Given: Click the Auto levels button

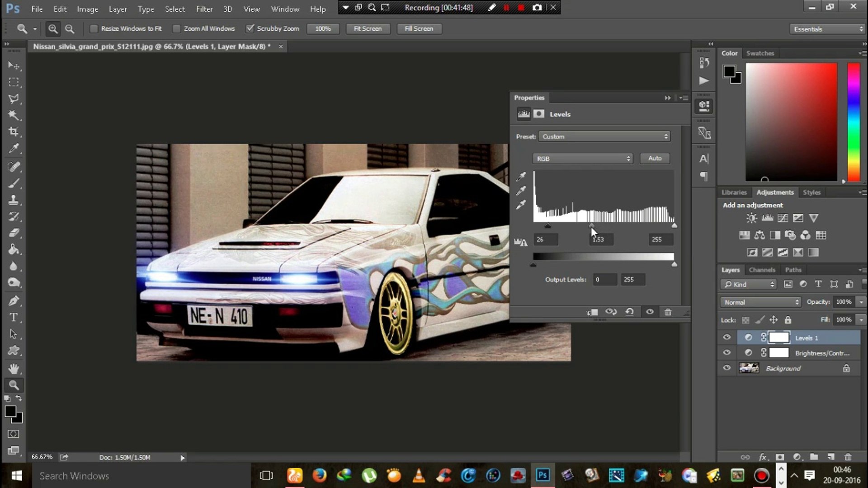Looking at the screenshot, I should (x=655, y=158).
